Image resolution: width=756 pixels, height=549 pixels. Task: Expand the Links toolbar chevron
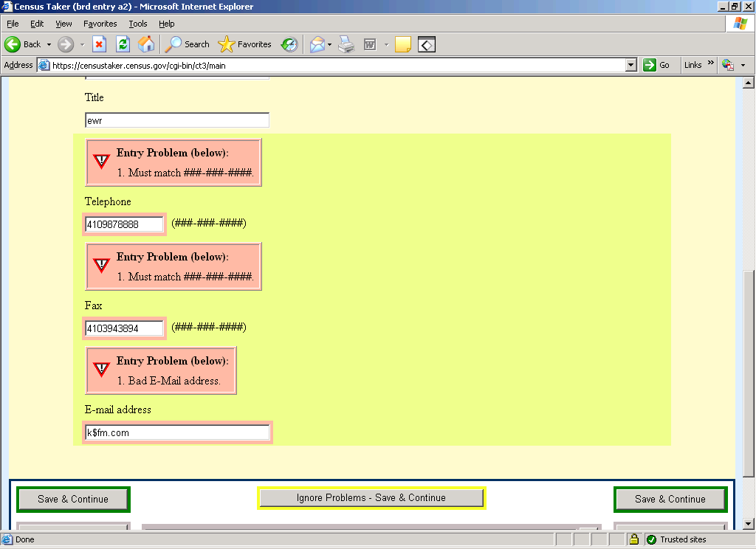(711, 64)
